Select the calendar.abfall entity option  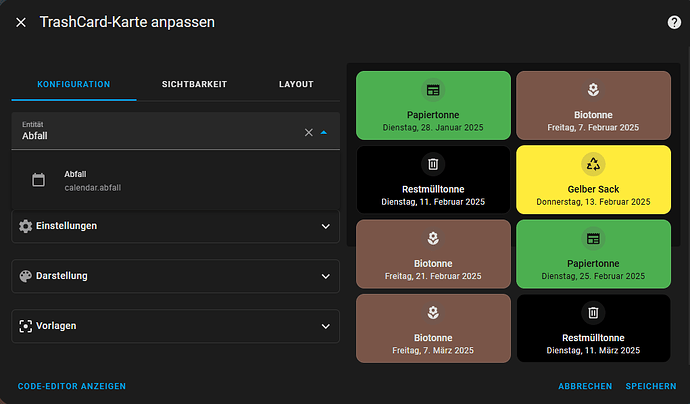coord(176,180)
